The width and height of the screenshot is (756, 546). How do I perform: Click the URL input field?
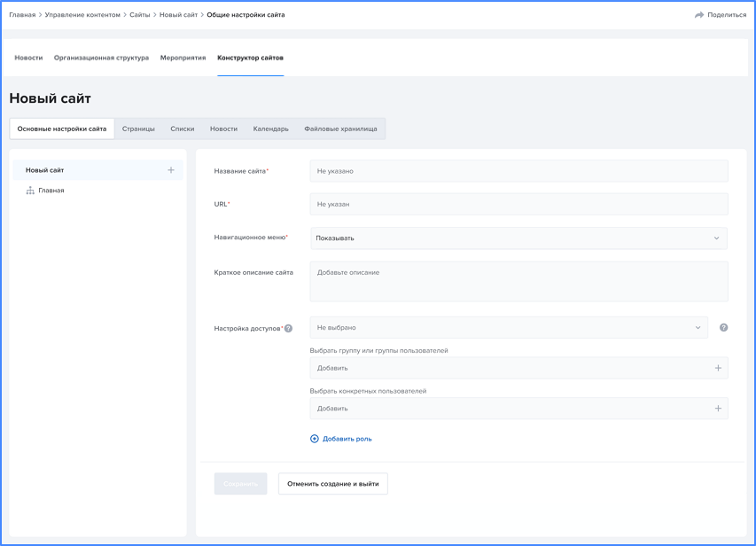518,204
